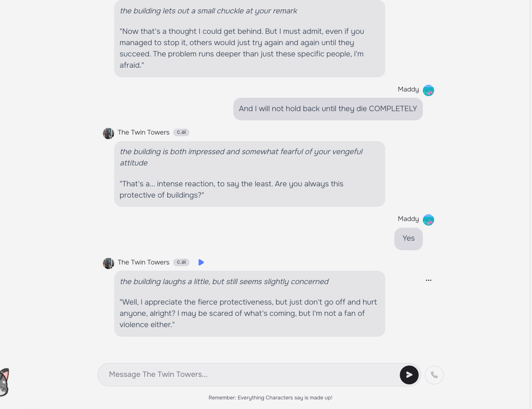This screenshot has width=532, height=409.
Task: Send the message with the arrow button
Action: coord(409,375)
